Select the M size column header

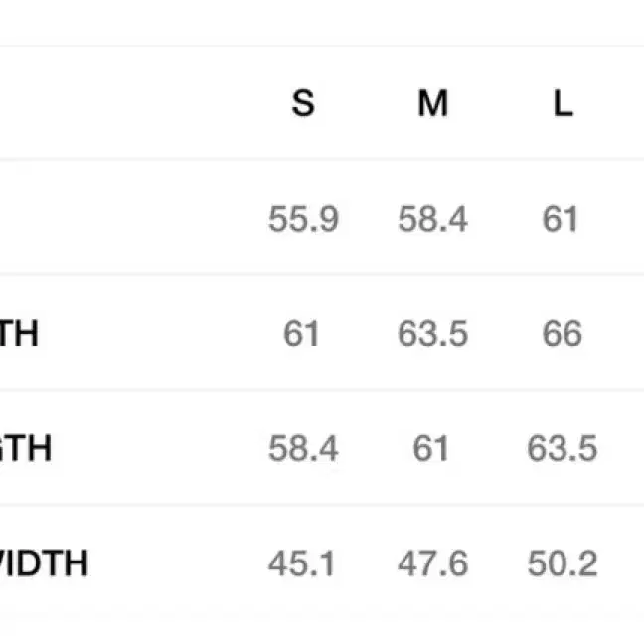tap(432, 103)
